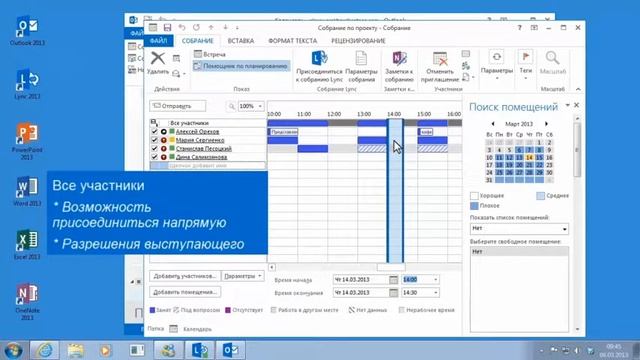Click the Undo arrow in the quick access toolbar

(182, 28)
